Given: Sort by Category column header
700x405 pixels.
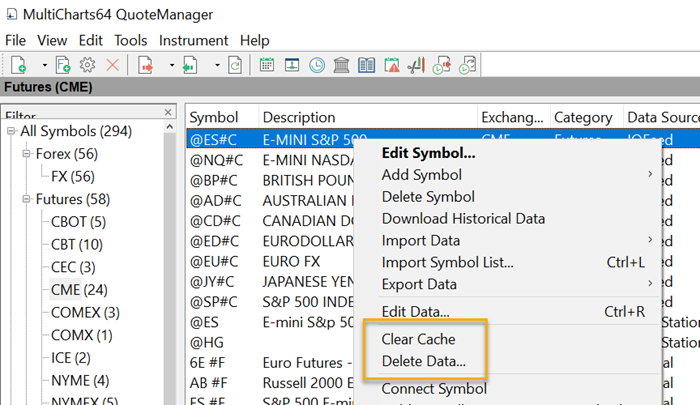Looking at the screenshot, I should (x=586, y=117).
